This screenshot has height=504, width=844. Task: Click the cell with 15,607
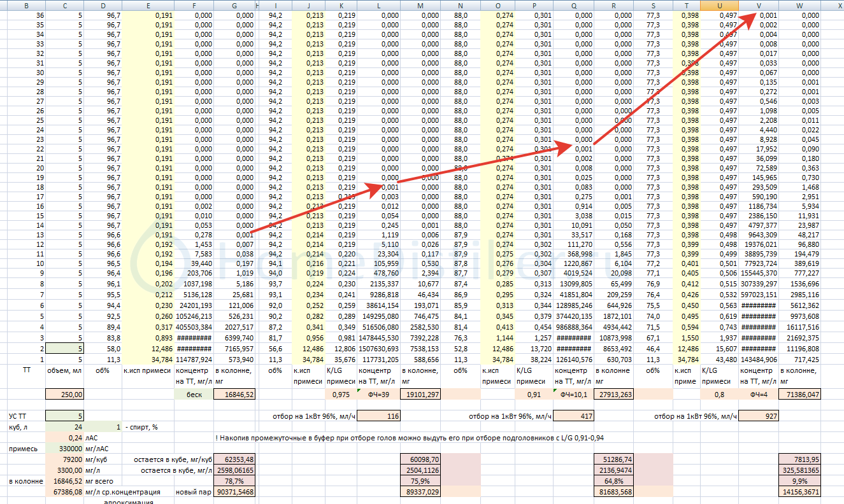click(x=719, y=349)
